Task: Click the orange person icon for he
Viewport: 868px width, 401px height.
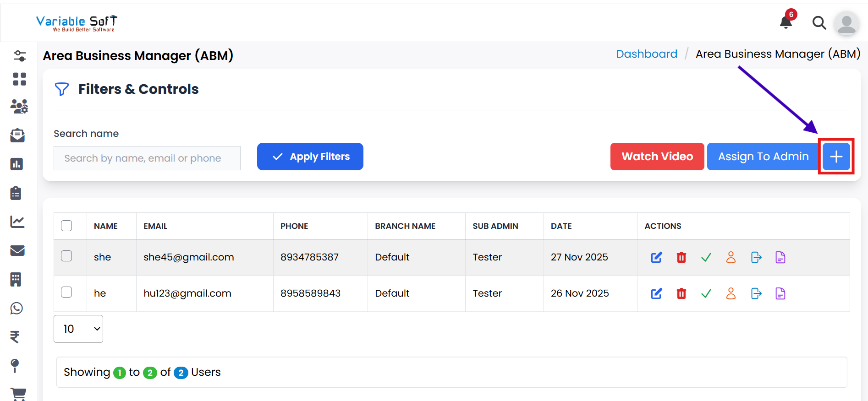Action: click(731, 293)
